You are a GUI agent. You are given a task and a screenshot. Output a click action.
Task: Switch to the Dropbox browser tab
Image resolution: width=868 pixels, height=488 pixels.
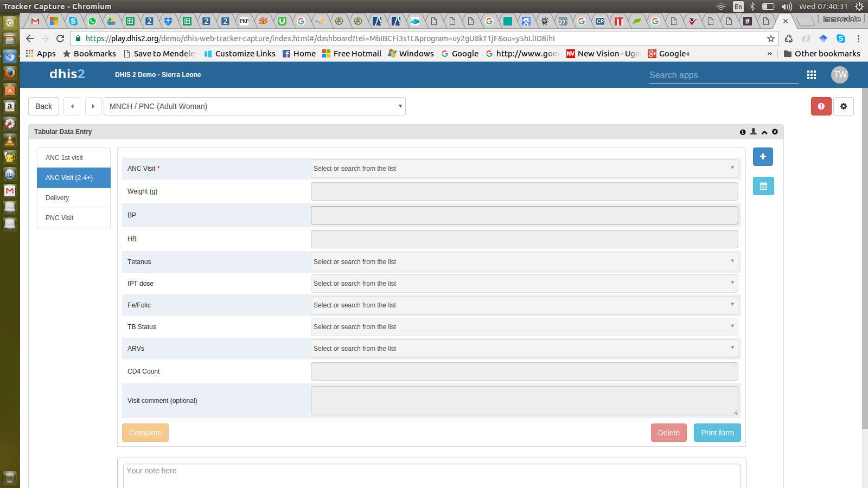pos(168,21)
